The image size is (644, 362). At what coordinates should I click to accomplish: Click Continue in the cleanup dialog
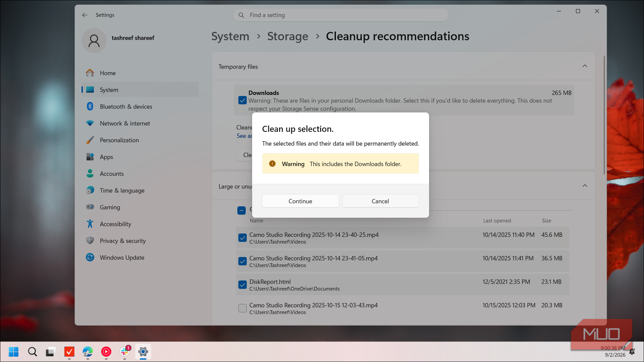[300, 201]
